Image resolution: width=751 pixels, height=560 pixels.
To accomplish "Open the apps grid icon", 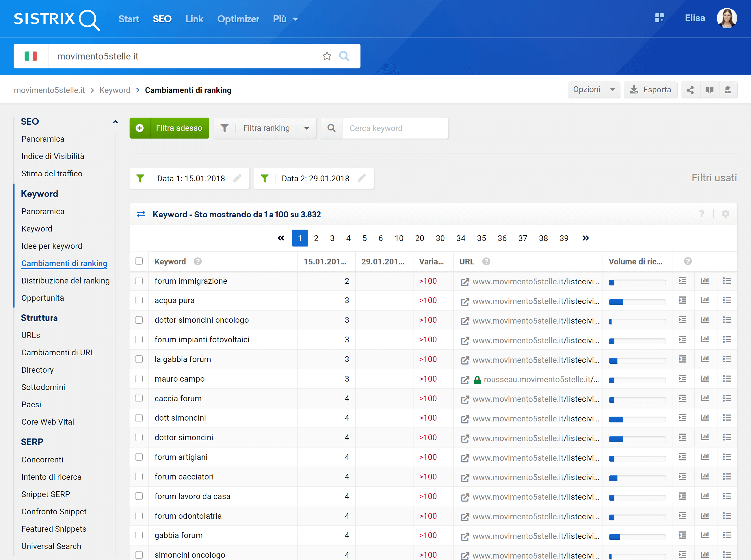I will [x=659, y=18].
